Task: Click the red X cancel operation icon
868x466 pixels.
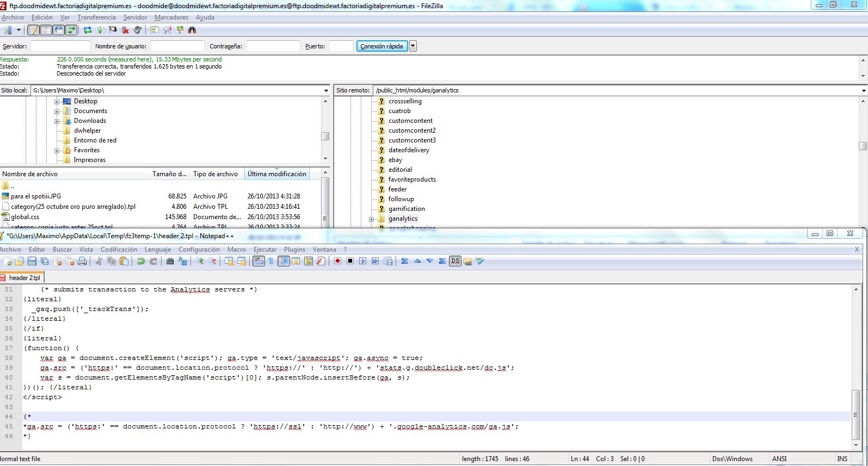Action: [x=125, y=30]
